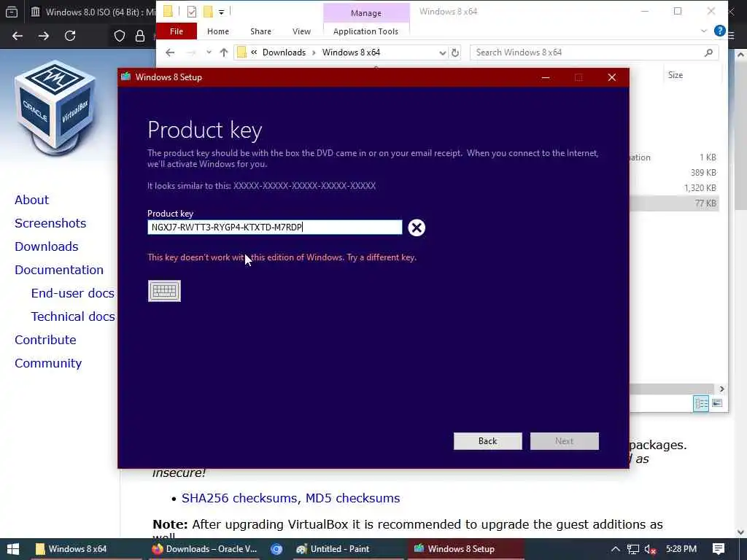Open the End-user docs link

point(72,293)
